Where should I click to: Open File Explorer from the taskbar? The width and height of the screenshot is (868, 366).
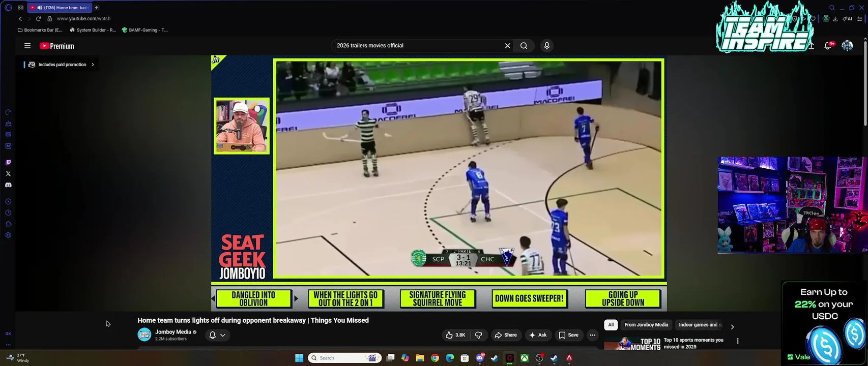[x=420, y=358]
